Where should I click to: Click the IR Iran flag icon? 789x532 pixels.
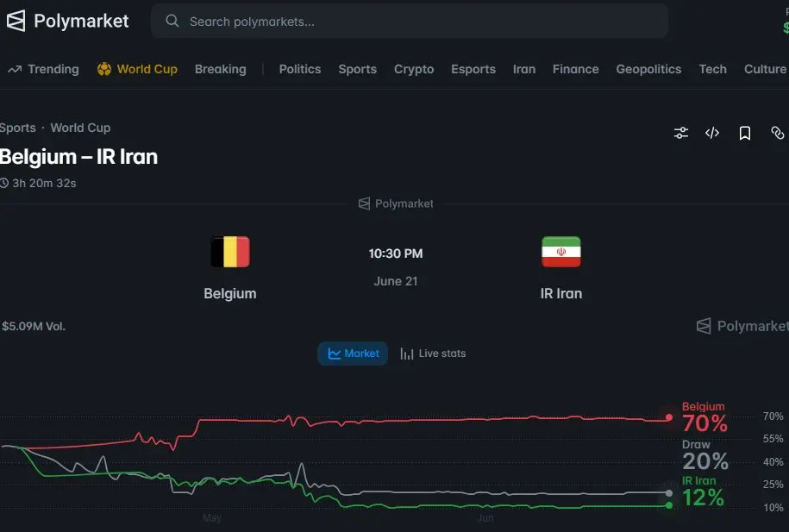coord(561,252)
